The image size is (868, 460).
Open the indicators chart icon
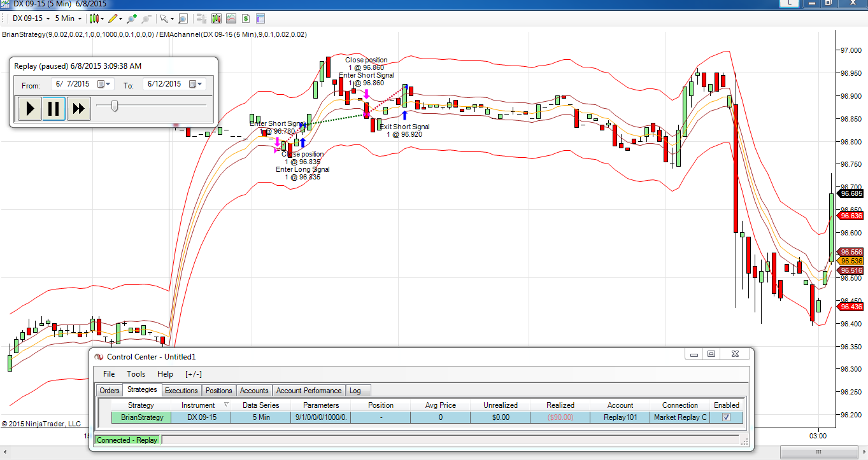click(231, 18)
